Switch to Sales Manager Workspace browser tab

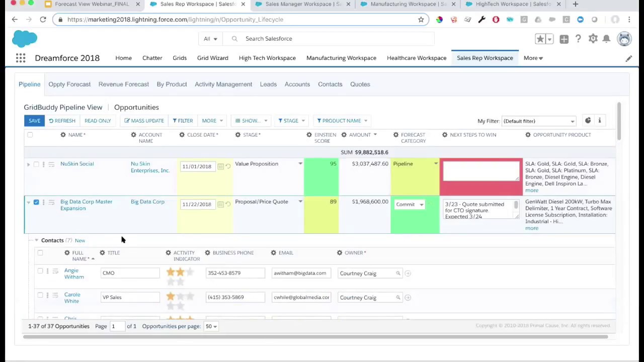coord(303,4)
